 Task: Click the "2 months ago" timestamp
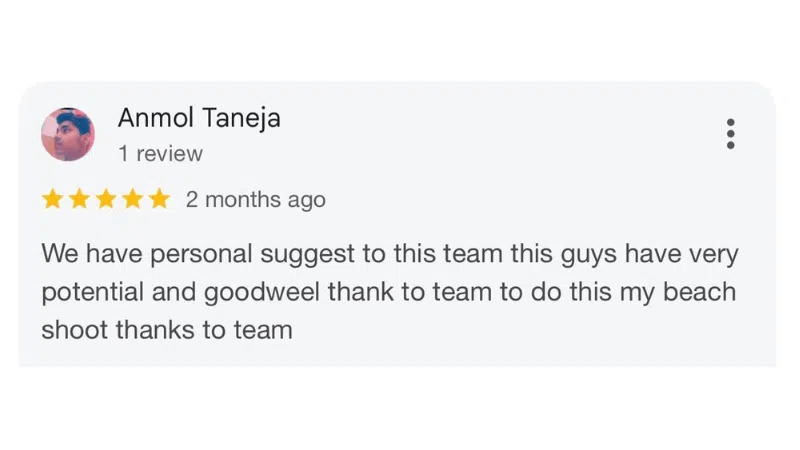pos(256,200)
